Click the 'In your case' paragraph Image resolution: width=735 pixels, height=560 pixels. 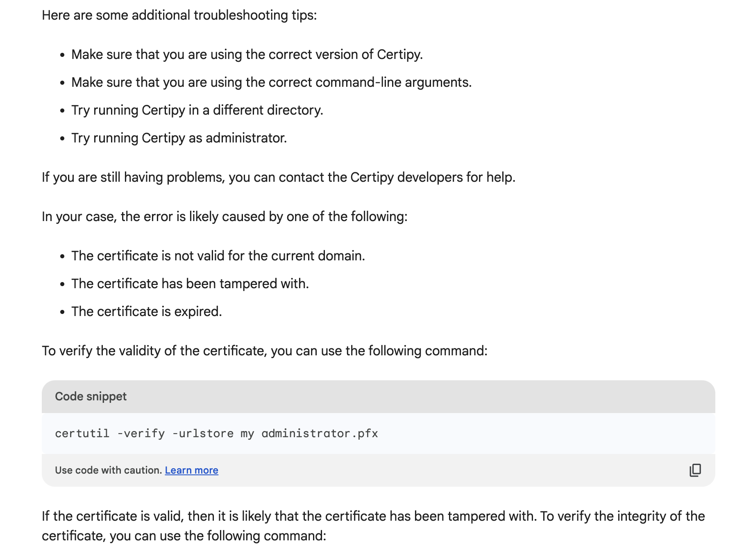pos(225,217)
